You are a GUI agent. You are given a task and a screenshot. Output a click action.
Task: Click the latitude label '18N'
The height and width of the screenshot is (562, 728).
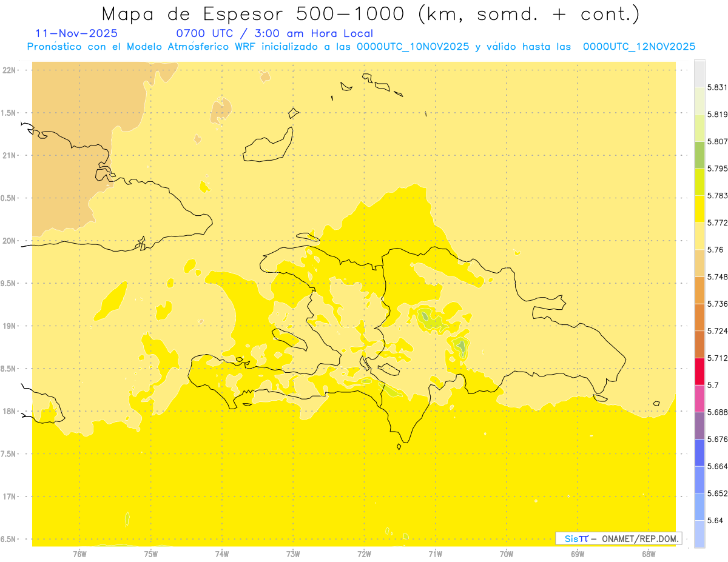8,411
